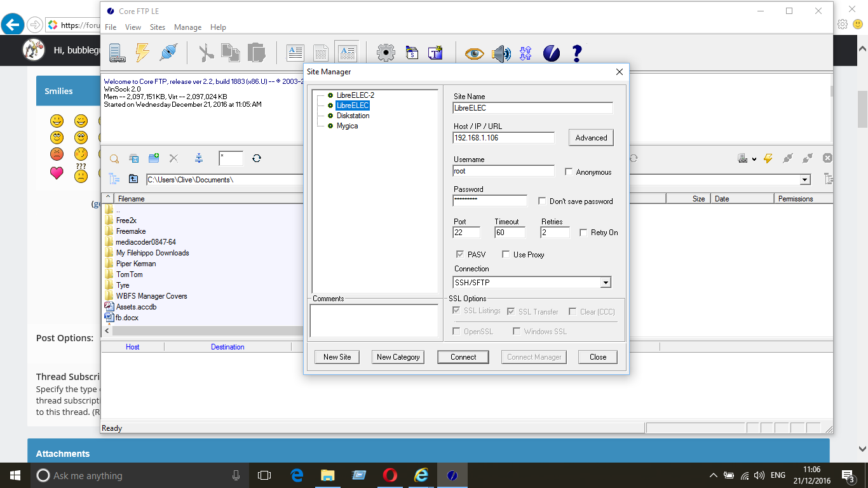
Task: Click the eye icon in main toolbar
Action: (x=474, y=53)
